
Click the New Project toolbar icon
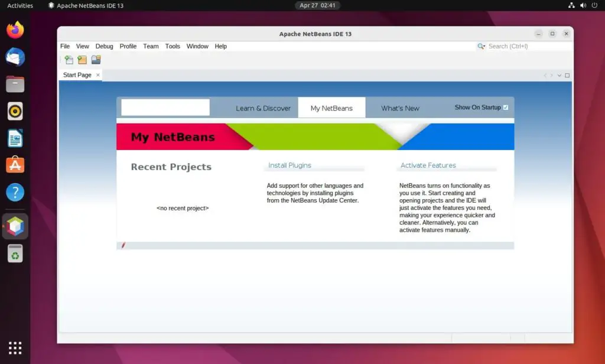pos(82,59)
